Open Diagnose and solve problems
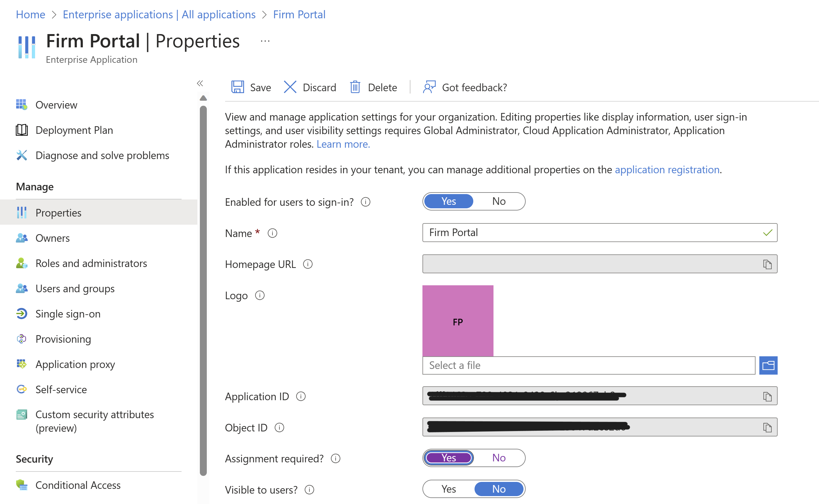 click(x=99, y=156)
